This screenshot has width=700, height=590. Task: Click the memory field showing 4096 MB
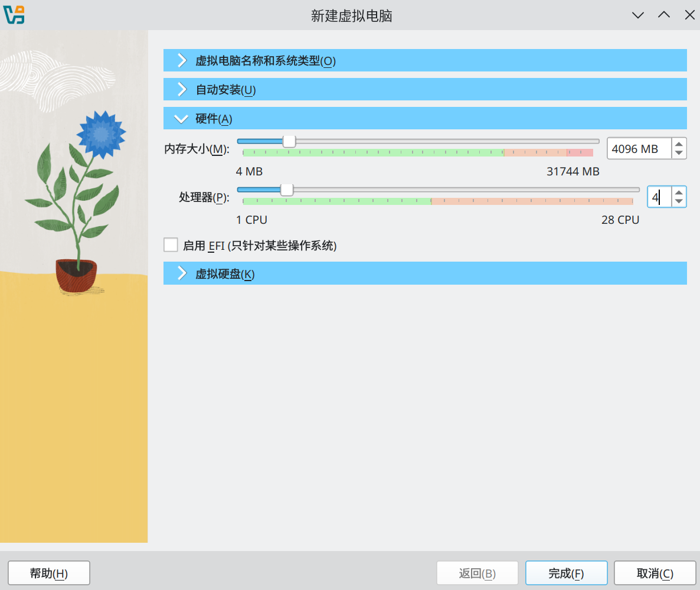639,149
